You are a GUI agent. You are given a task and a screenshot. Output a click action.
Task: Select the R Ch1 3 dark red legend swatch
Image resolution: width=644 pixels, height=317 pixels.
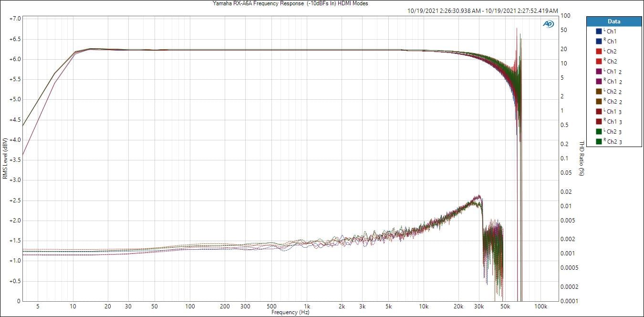click(x=599, y=122)
